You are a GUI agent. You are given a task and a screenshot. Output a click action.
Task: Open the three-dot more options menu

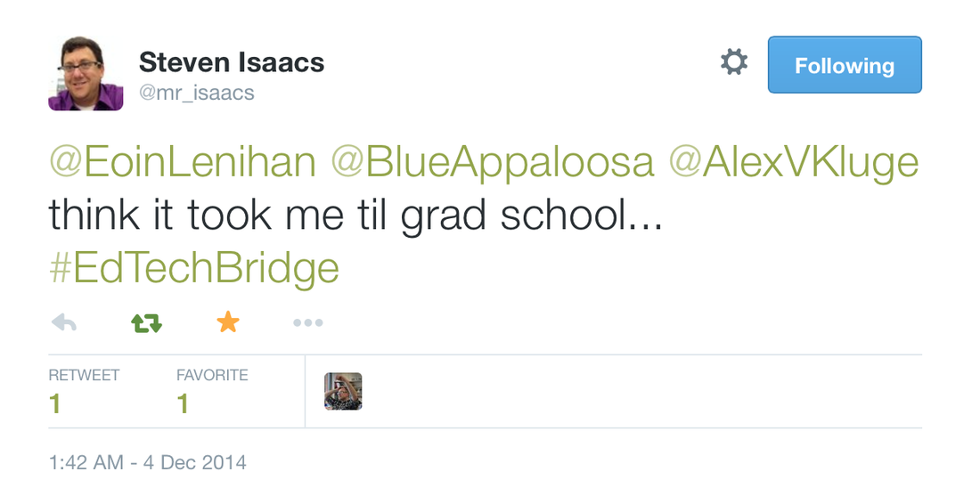click(x=308, y=323)
